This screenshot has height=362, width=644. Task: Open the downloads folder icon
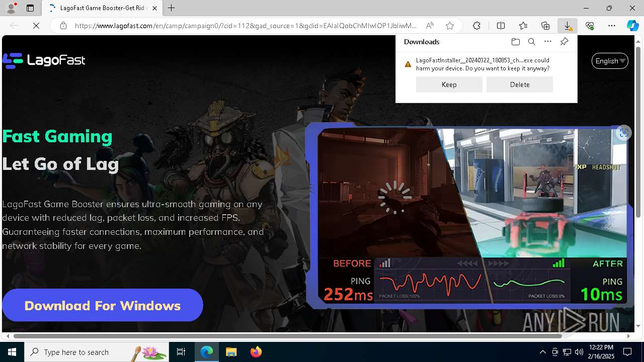click(515, 42)
